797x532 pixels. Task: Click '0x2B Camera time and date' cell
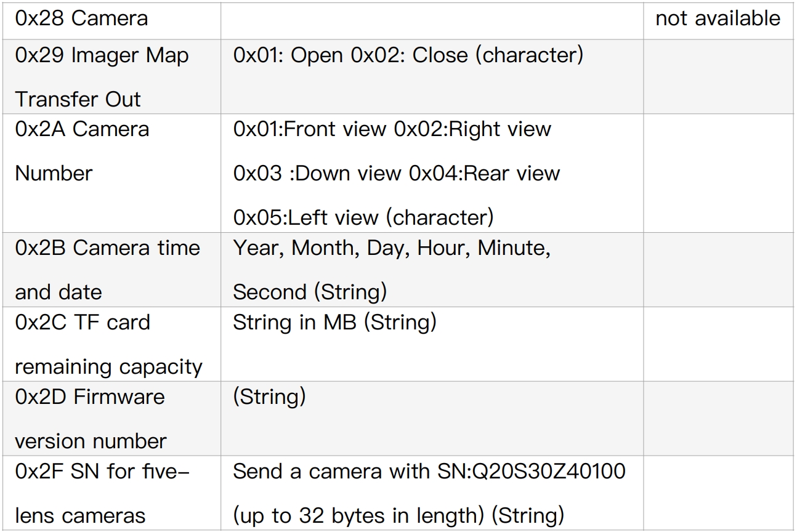click(x=107, y=270)
